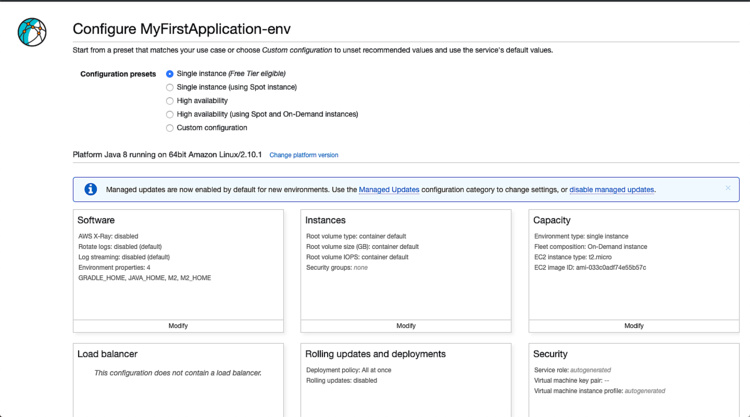This screenshot has width=750, height=417.
Task: Dismiss the managed updates notification banner
Action: click(x=728, y=188)
